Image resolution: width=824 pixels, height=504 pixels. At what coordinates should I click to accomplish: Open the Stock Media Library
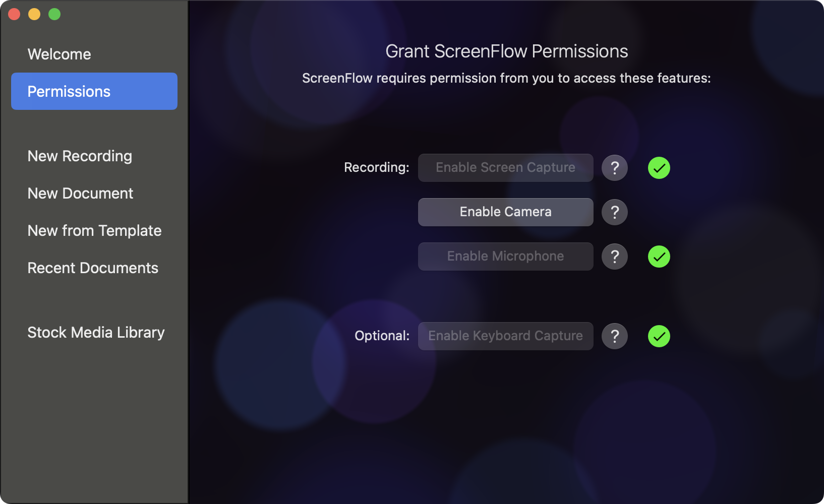tap(94, 333)
